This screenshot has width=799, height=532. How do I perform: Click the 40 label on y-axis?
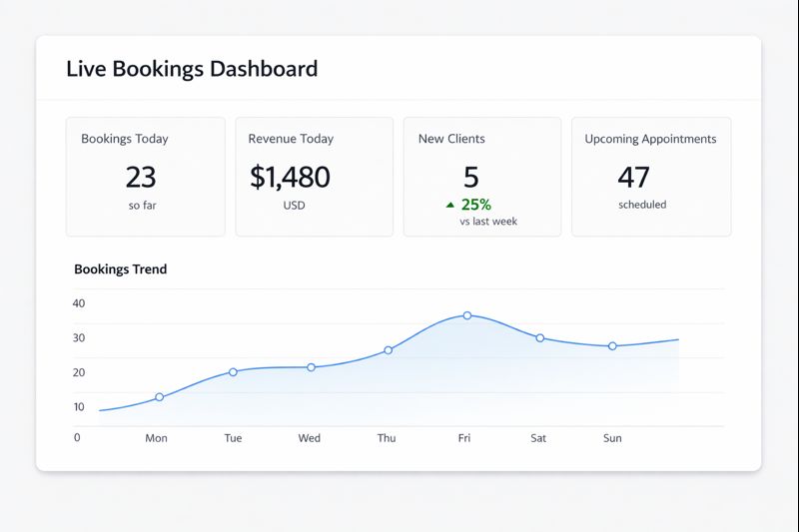(80, 303)
